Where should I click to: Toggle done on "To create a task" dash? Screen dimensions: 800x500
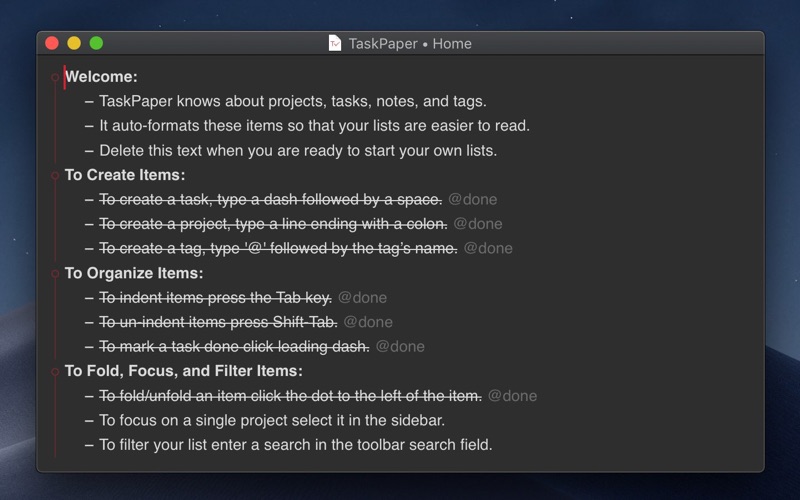(89, 199)
